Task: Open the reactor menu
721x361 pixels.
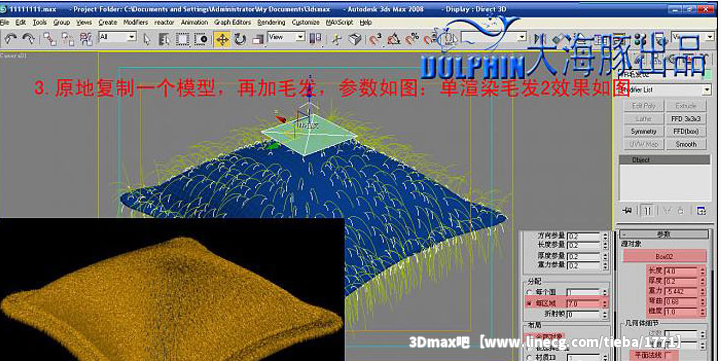Action: pyautogui.click(x=164, y=22)
